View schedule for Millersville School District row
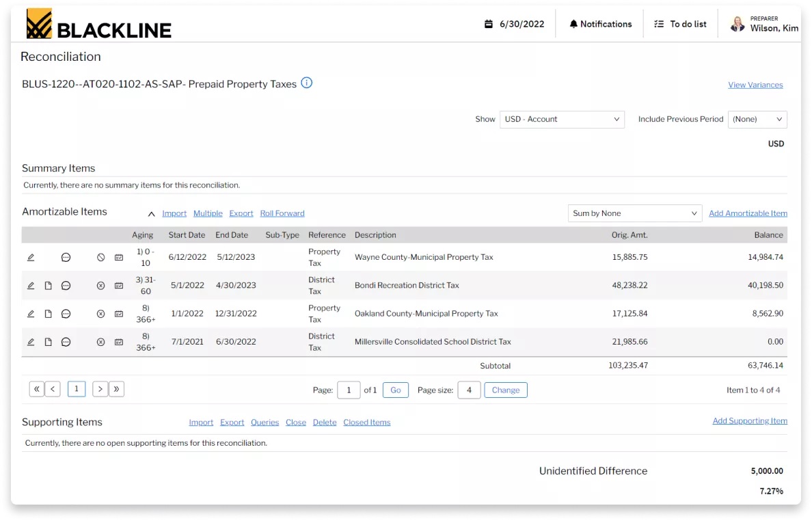 (119, 342)
